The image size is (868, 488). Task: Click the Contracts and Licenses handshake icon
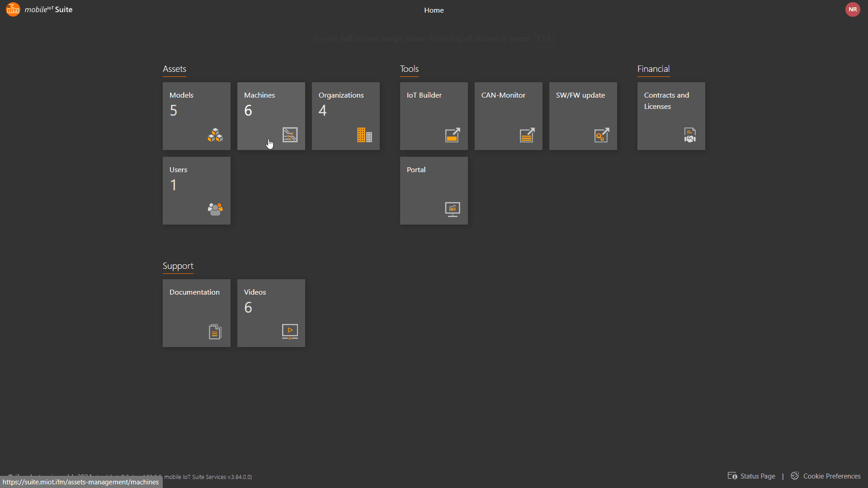point(690,135)
